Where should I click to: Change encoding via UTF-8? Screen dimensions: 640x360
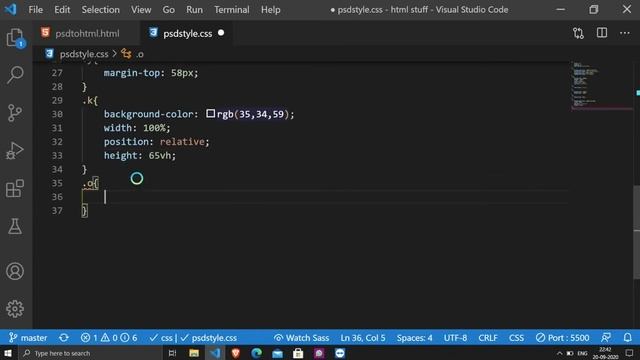click(455, 338)
